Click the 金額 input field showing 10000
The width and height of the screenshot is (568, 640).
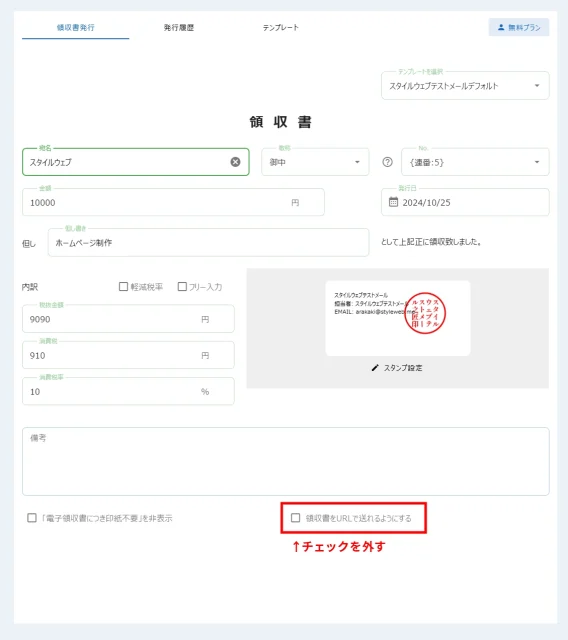[x=173, y=202]
